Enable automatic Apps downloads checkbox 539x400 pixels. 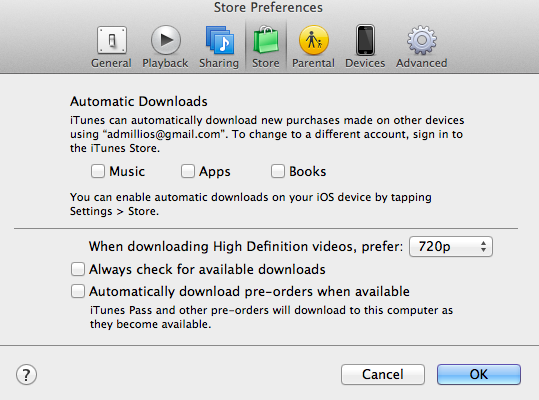point(188,171)
